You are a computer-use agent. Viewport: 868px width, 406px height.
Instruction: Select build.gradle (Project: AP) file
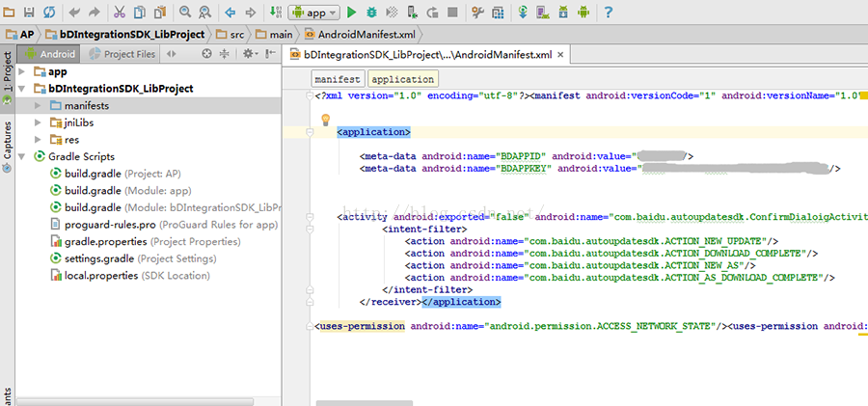pos(116,174)
